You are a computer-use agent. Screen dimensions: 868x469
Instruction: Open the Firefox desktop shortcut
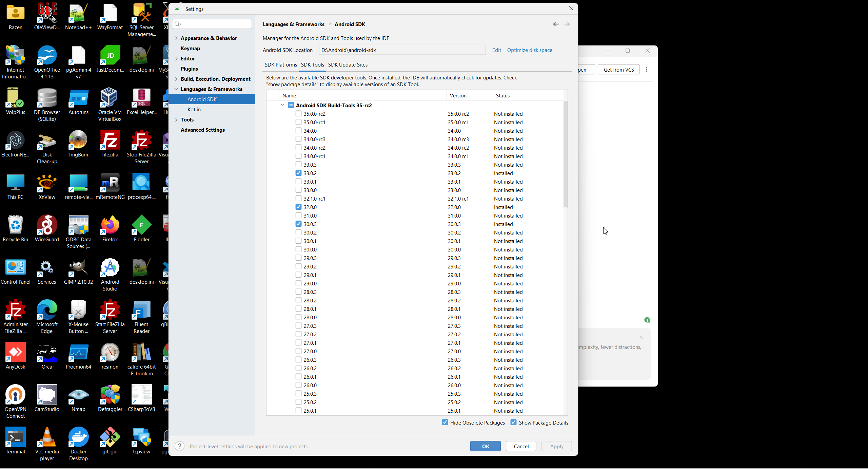(110, 225)
